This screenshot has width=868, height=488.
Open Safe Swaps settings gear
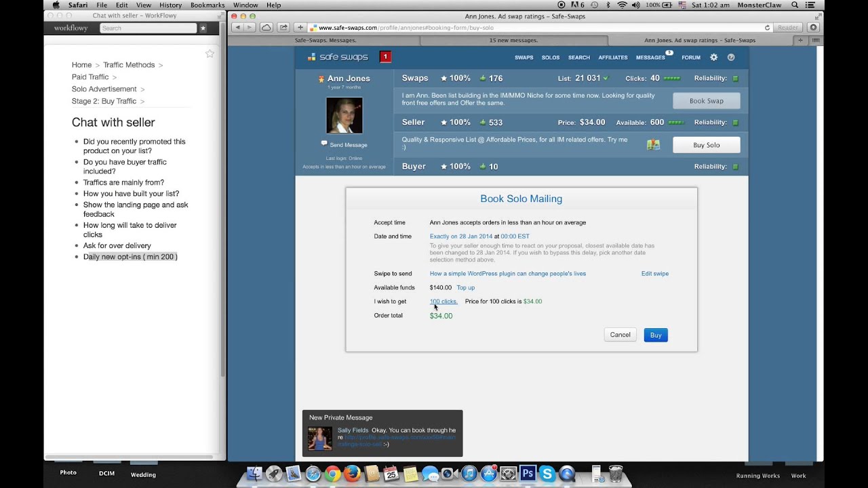713,58
